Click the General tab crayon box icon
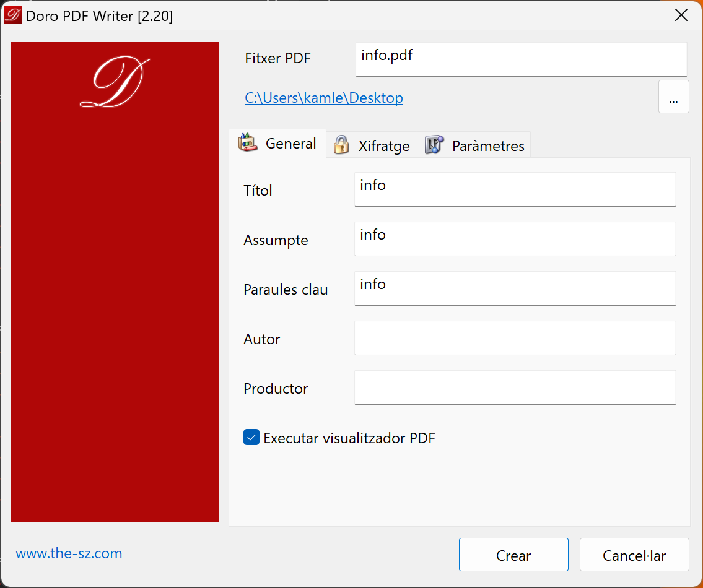Image resolution: width=703 pixels, height=588 pixels. point(248,142)
